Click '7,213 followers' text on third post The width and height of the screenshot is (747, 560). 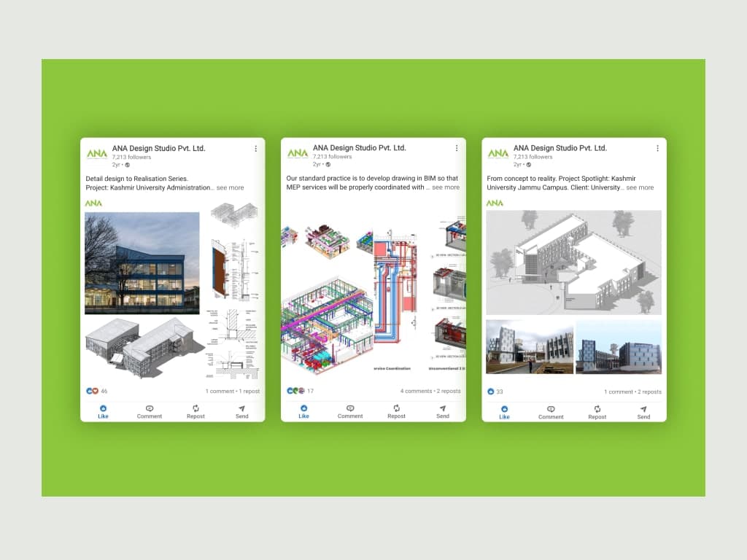coord(533,157)
